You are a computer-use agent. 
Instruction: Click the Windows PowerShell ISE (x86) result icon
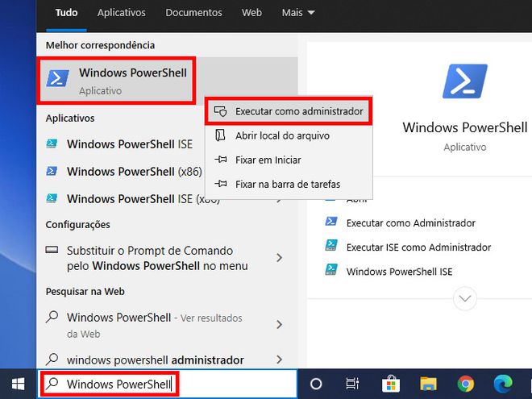(52, 198)
